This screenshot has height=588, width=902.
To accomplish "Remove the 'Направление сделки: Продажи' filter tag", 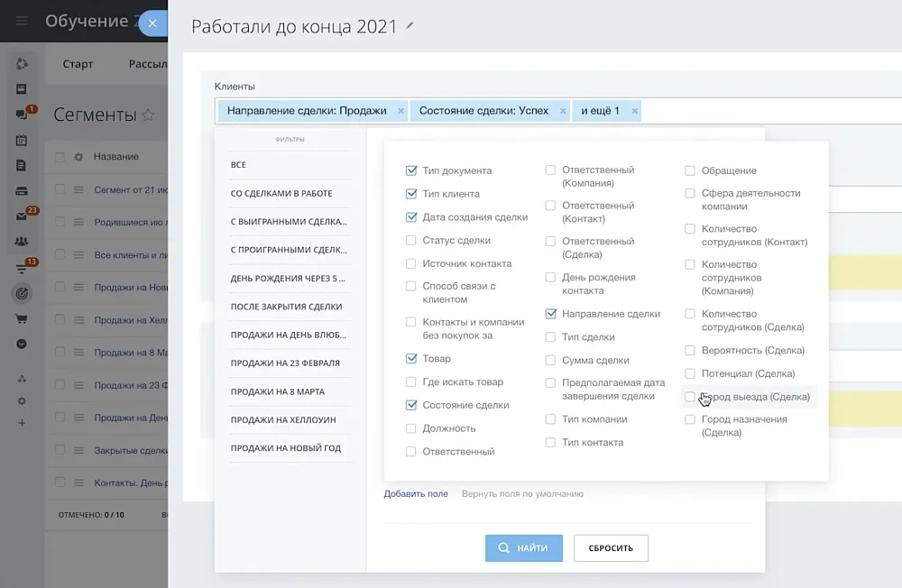I will click(x=399, y=111).
